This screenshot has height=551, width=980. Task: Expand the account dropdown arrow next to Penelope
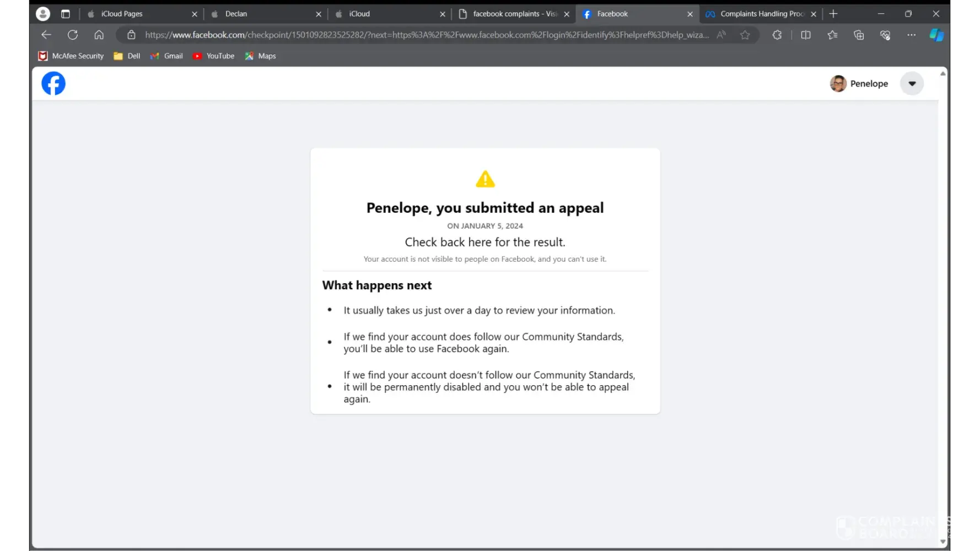(912, 84)
